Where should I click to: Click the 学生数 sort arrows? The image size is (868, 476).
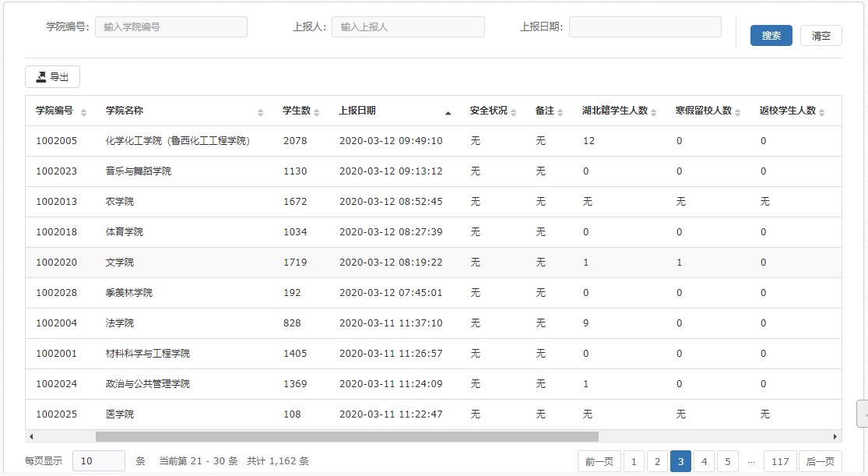point(316,112)
